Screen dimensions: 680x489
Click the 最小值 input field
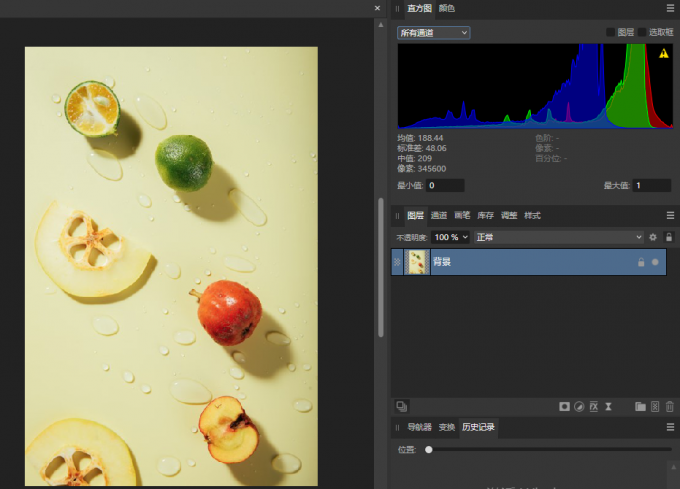445,186
